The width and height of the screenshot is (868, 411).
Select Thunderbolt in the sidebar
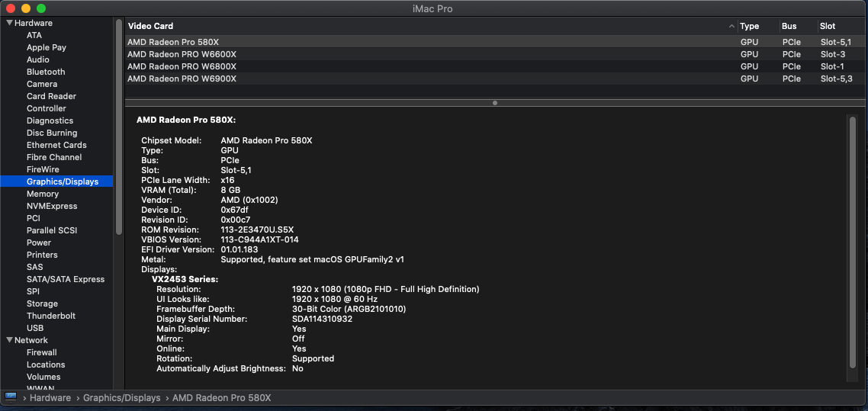click(51, 315)
